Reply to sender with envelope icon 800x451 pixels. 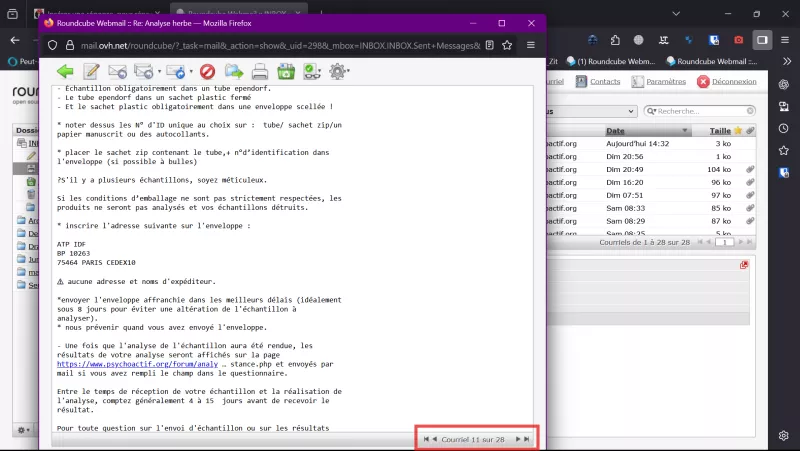tap(117, 71)
